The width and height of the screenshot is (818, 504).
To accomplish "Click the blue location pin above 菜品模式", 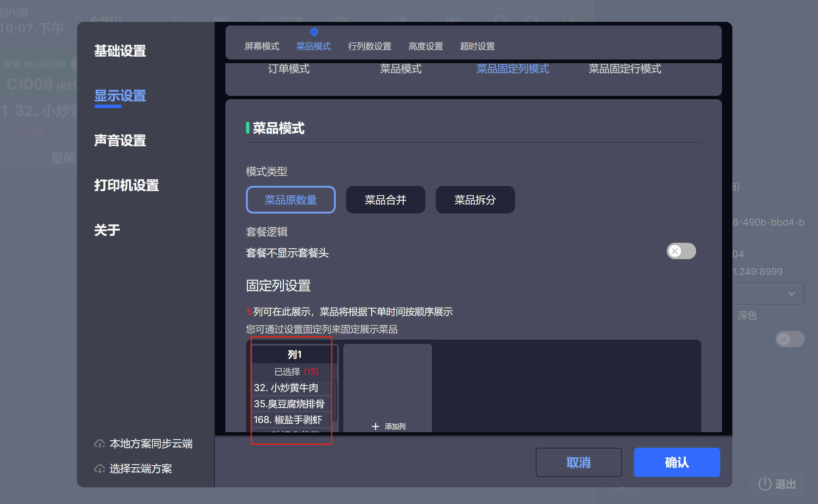I will pos(314,32).
